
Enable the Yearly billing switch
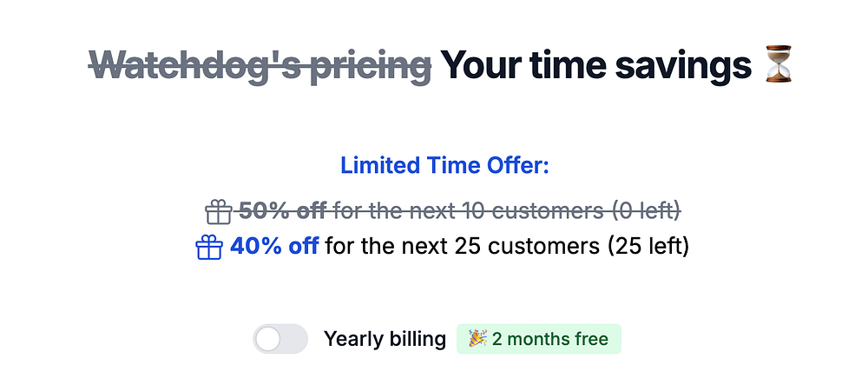(x=280, y=339)
